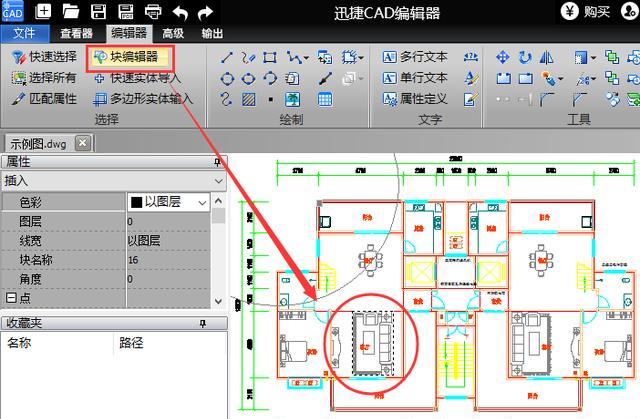This screenshot has width=640, height=419.
Task: Close the 示例图.dwg tab
Action: point(83,143)
